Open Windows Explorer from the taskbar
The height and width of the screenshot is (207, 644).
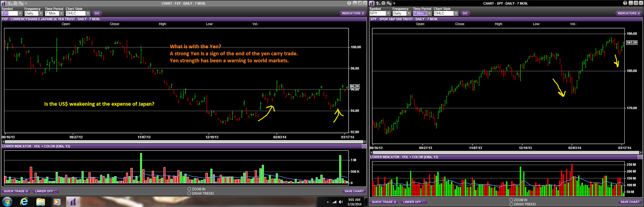pyautogui.click(x=41, y=202)
